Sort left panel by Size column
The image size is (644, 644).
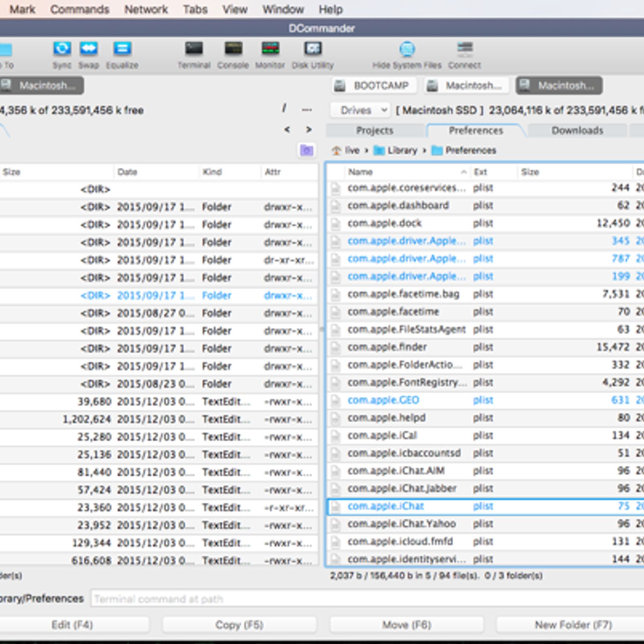pyautogui.click(x=56, y=172)
